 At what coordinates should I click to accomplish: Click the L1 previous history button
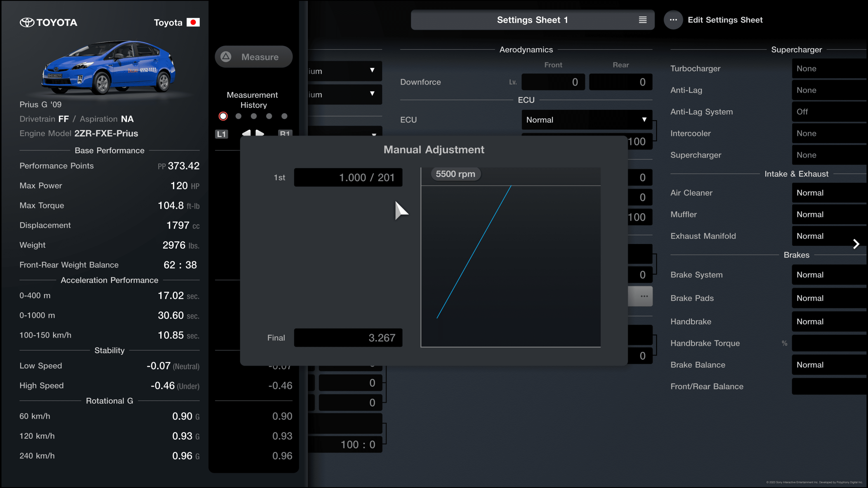click(221, 134)
